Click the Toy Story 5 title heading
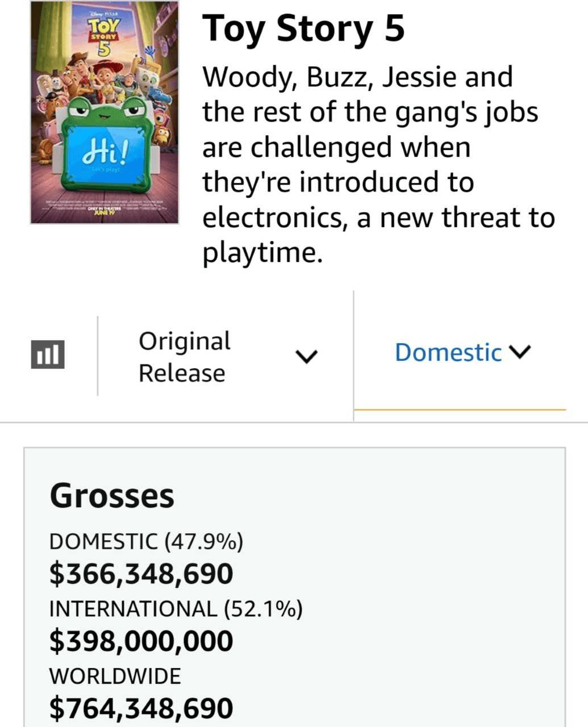588x727 pixels. (x=304, y=28)
